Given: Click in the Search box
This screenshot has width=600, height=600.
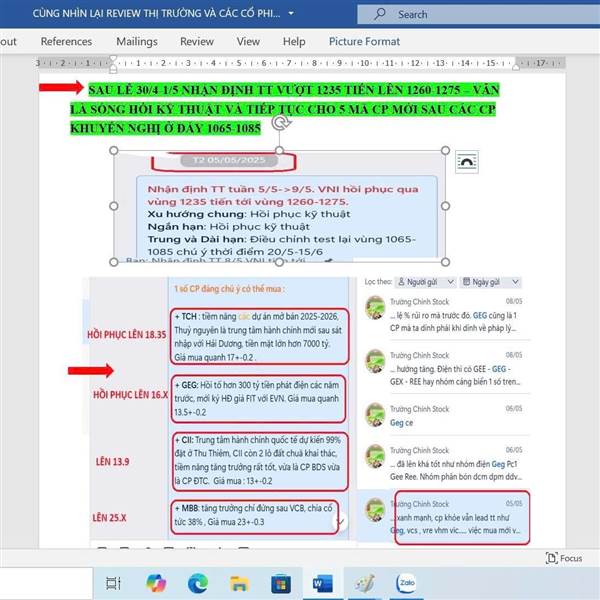Looking at the screenshot, I should [x=478, y=14].
